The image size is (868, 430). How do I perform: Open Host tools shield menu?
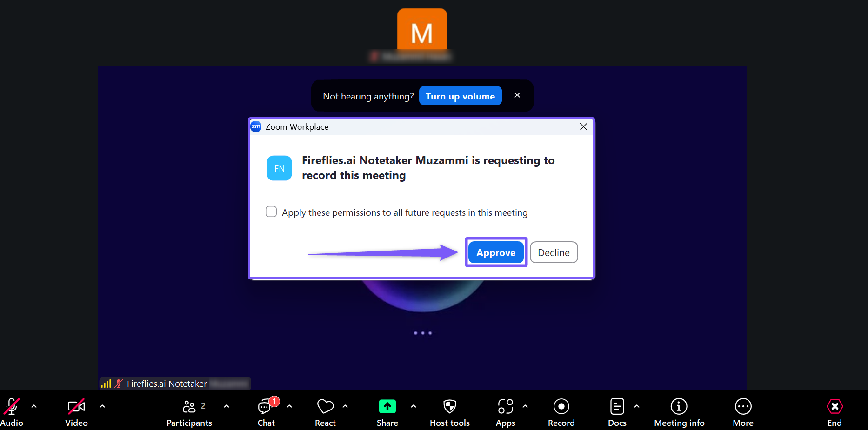click(x=450, y=412)
